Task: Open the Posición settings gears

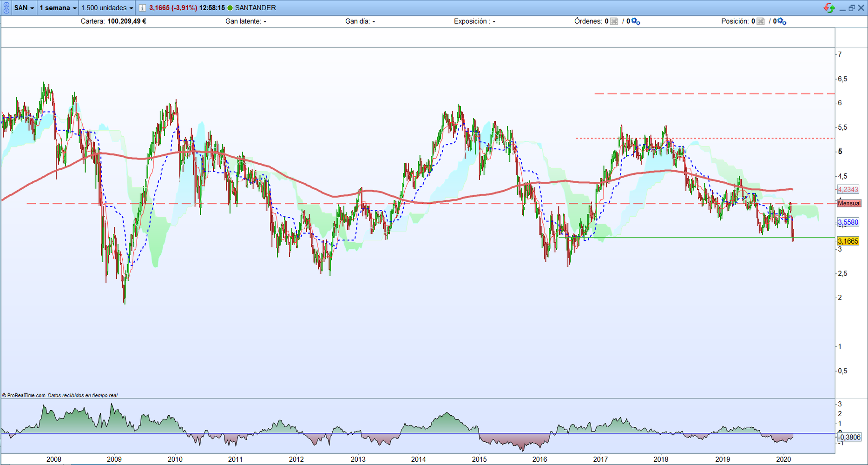Action: 782,21
